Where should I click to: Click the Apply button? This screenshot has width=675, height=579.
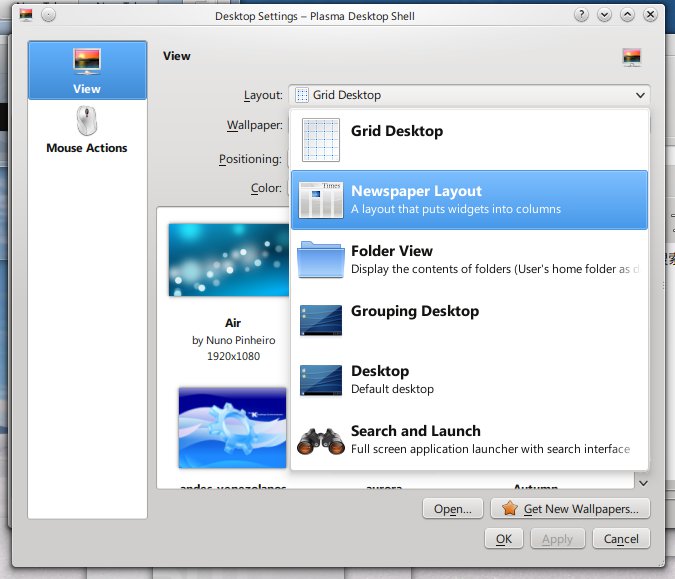[557, 539]
